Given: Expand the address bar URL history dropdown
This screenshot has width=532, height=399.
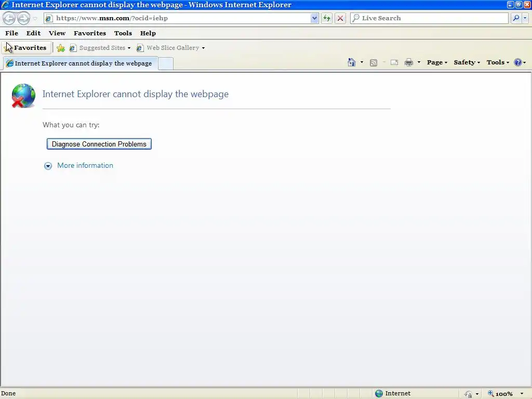Looking at the screenshot, I should tap(314, 18).
